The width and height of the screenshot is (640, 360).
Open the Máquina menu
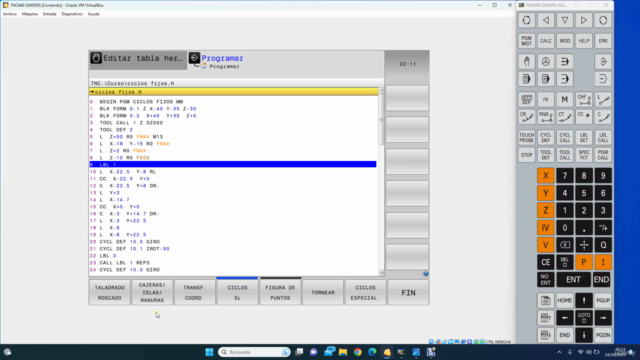30,14
